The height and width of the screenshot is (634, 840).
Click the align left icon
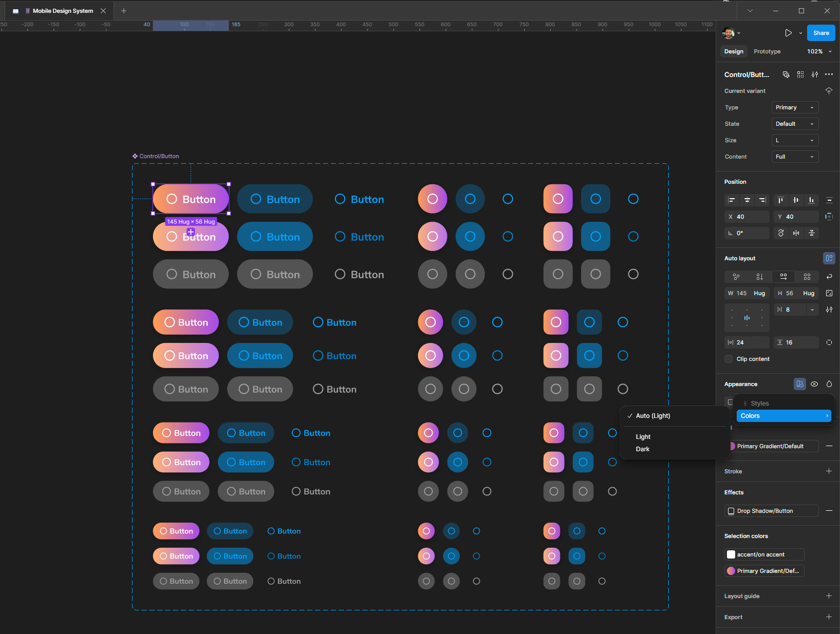[732, 200]
